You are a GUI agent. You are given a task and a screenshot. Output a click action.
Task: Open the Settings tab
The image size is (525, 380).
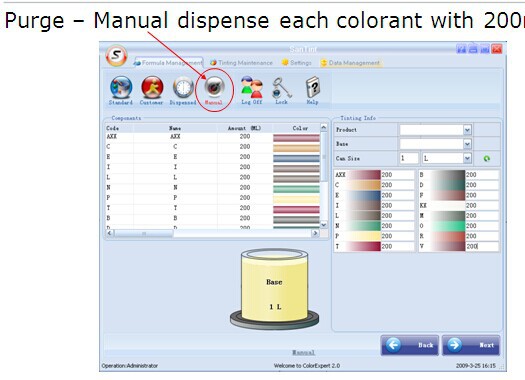coord(297,63)
